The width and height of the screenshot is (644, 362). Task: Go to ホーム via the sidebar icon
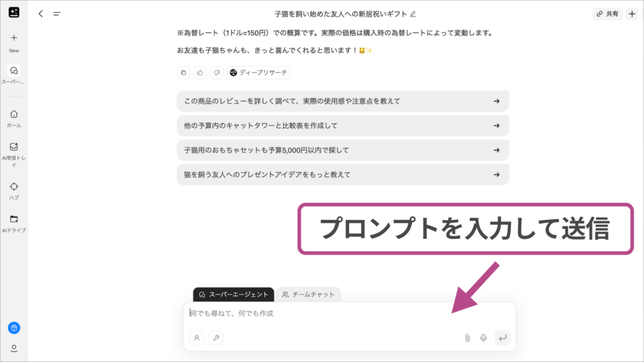(x=13, y=114)
